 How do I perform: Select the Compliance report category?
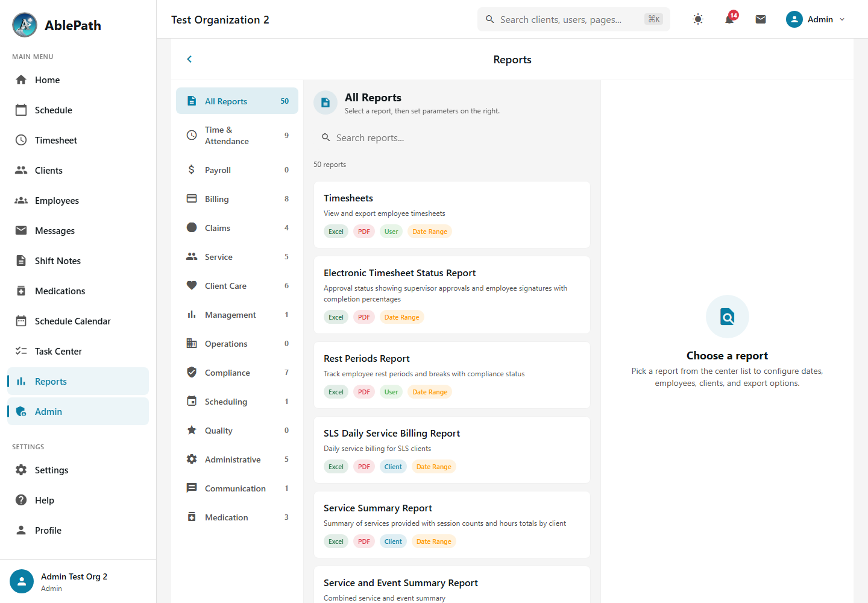[237, 373]
